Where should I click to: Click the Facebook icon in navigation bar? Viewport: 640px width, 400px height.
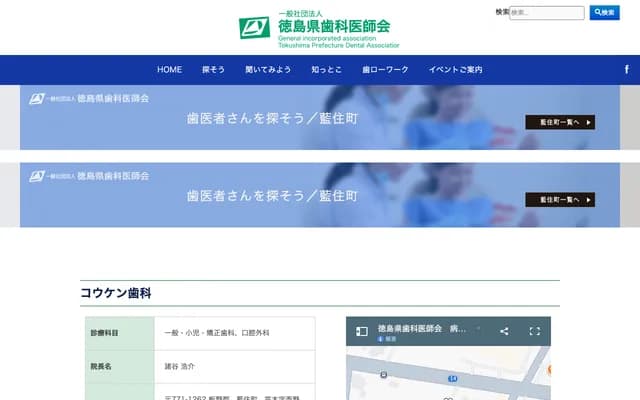click(x=627, y=69)
